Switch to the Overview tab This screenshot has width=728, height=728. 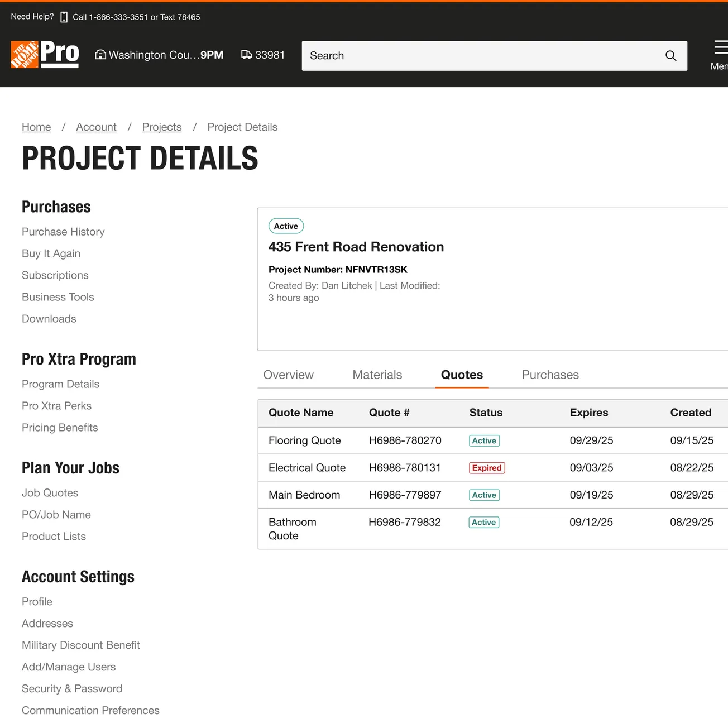point(288,375)
